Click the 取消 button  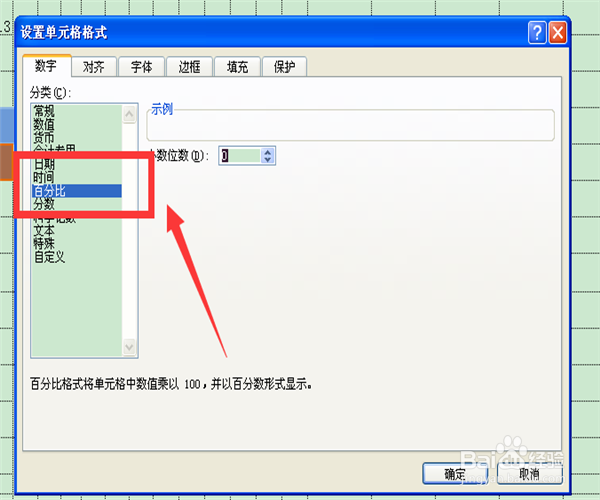530,474
